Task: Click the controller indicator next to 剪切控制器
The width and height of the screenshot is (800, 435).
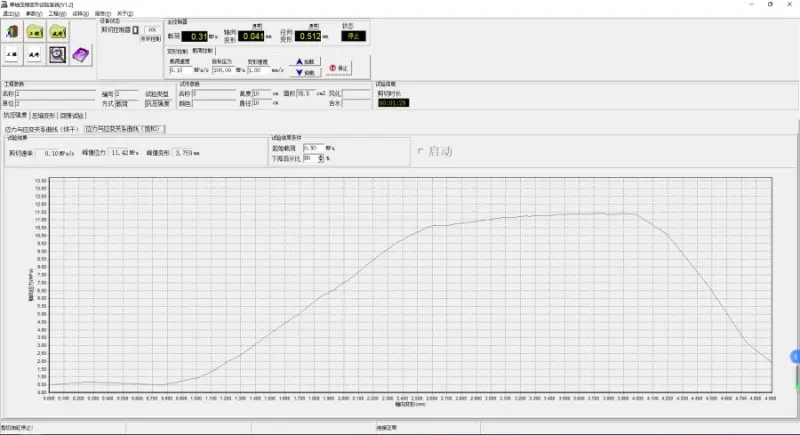Action: tap(136, 30)
